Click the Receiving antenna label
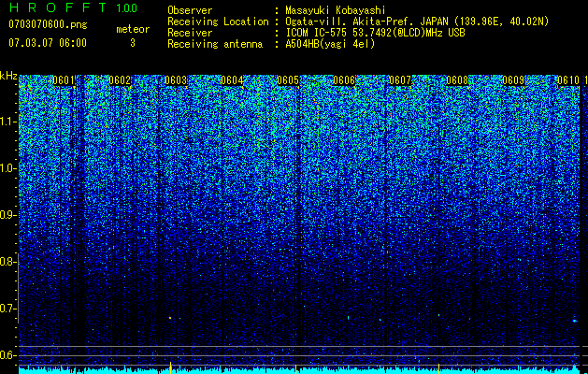This screenshot has width=588, height=374. [x=215, y=44]
